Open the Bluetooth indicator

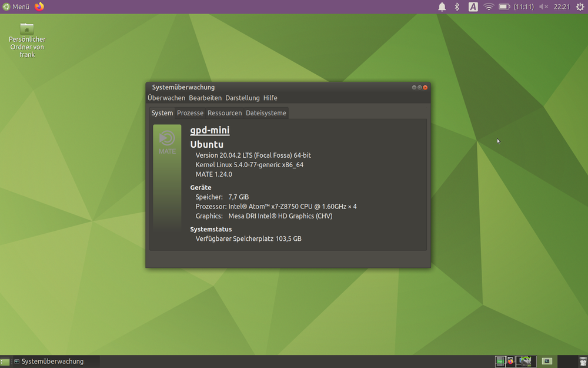[457, 7]
